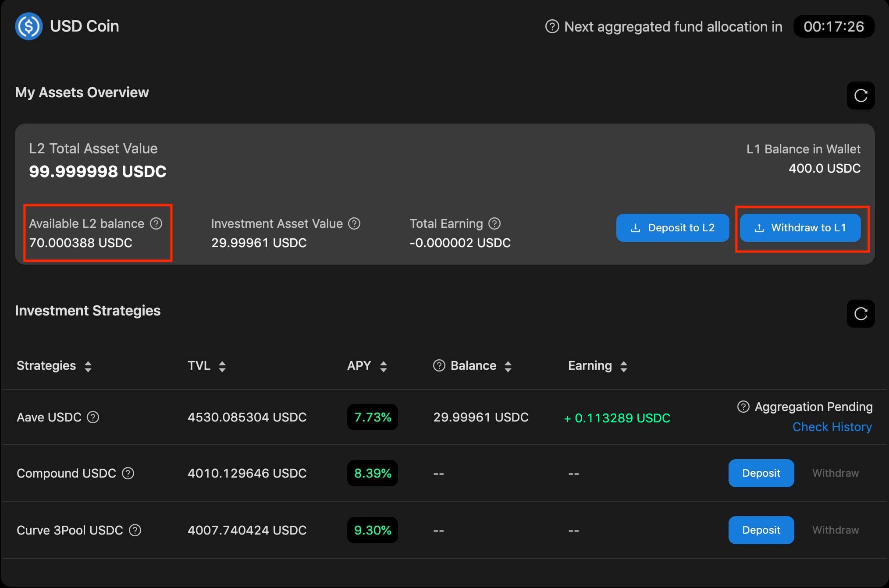Image resolution: width=889 pixels, height=588 pixels.
Task: Show help for Total Earning
Action: click(494, 223)
